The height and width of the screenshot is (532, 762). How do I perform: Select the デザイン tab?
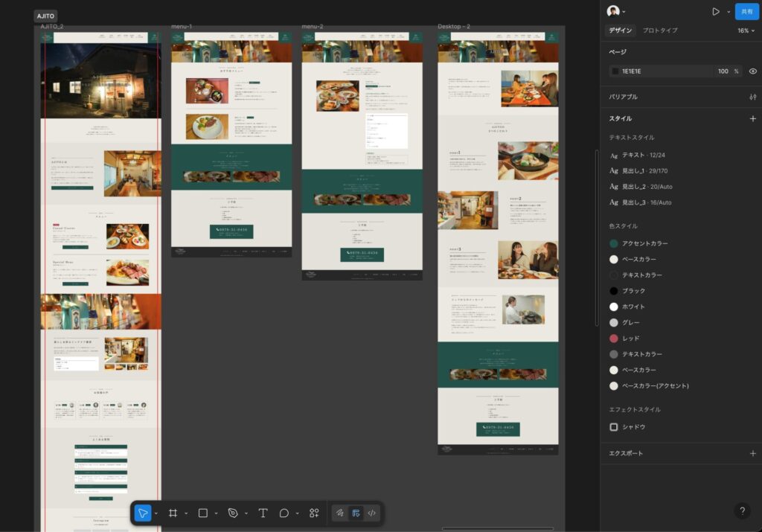[x=620, y=31]
